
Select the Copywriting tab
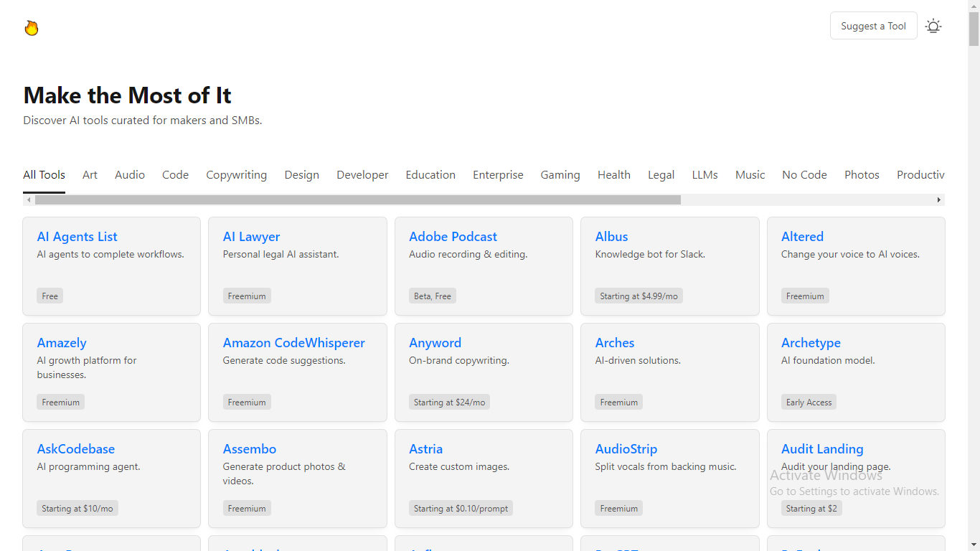click(236, 175)
